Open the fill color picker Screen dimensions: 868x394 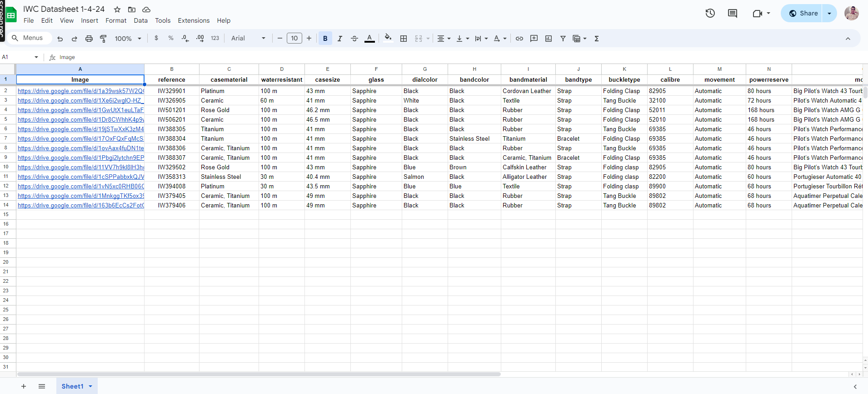coord(388,38)
